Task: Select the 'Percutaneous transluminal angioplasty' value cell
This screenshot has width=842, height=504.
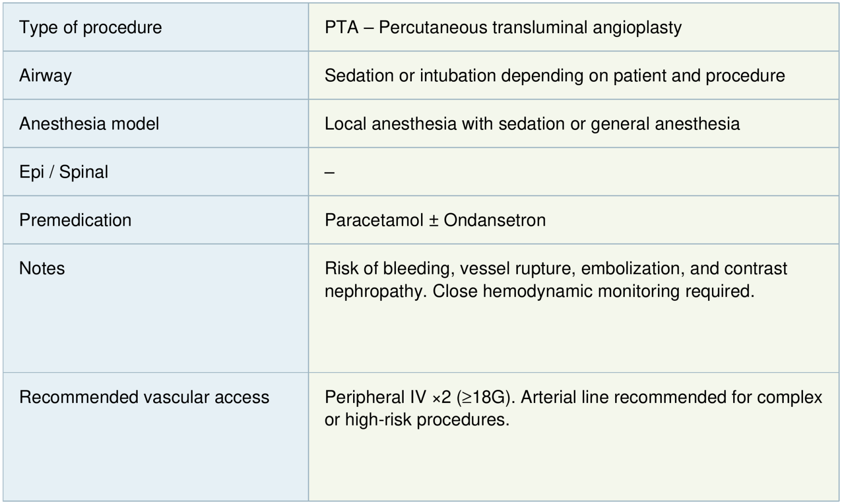Action: [x=530, y=27]
